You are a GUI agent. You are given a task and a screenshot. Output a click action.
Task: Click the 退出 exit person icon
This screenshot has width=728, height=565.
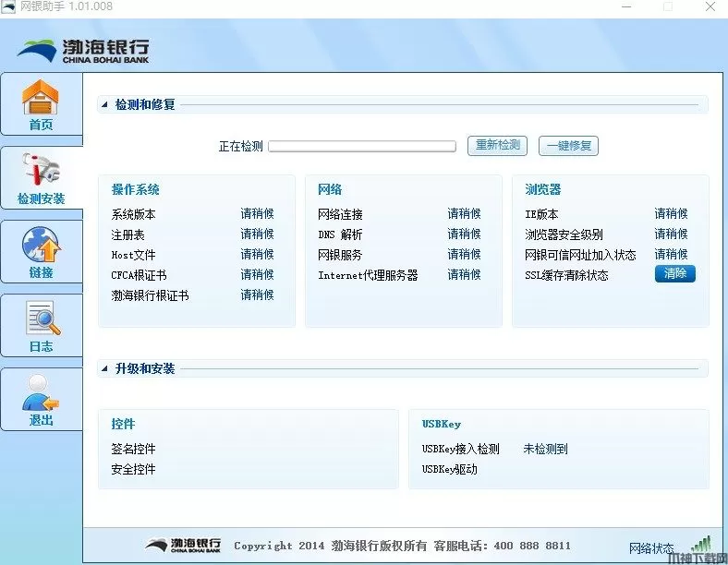point(41,392)
